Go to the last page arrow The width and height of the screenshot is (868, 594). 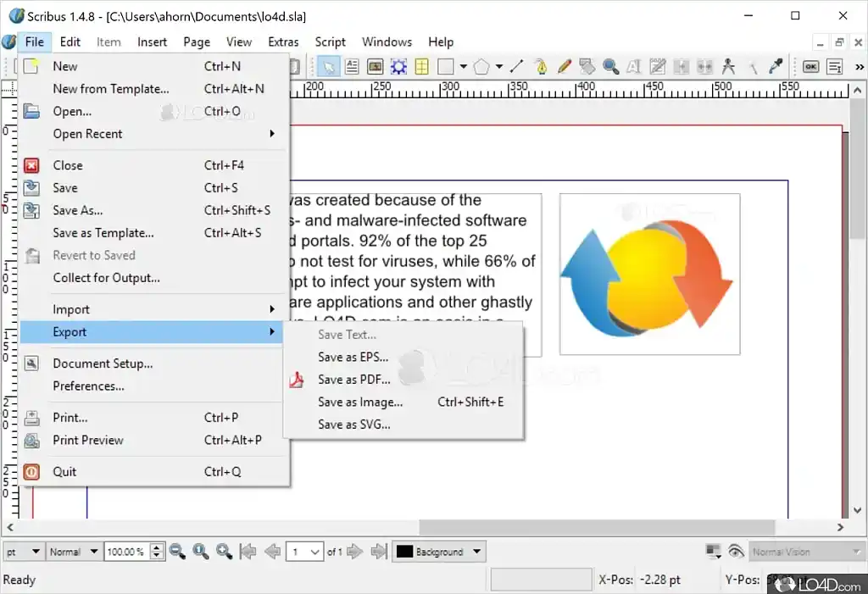pyautogui.click(x=379, y=552)
